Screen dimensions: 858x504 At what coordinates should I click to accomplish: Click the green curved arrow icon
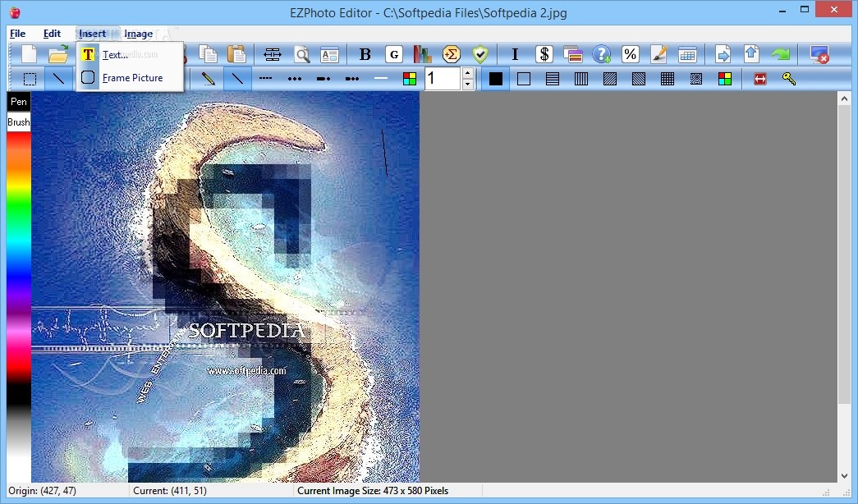(x=780, y=54)
